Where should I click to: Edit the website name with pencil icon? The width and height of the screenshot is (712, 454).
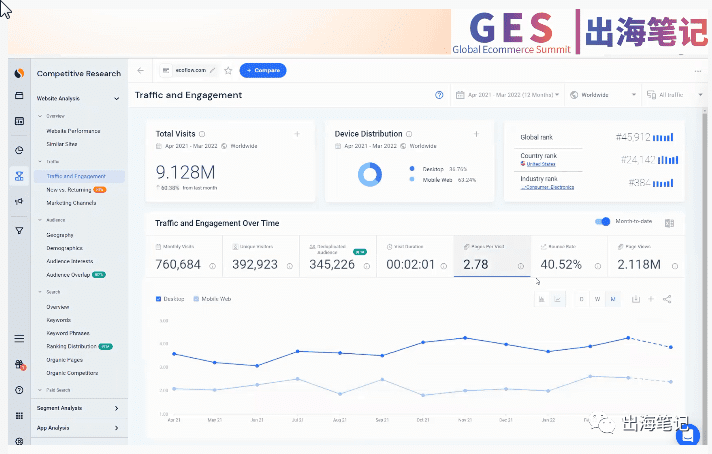click(213, 70)
